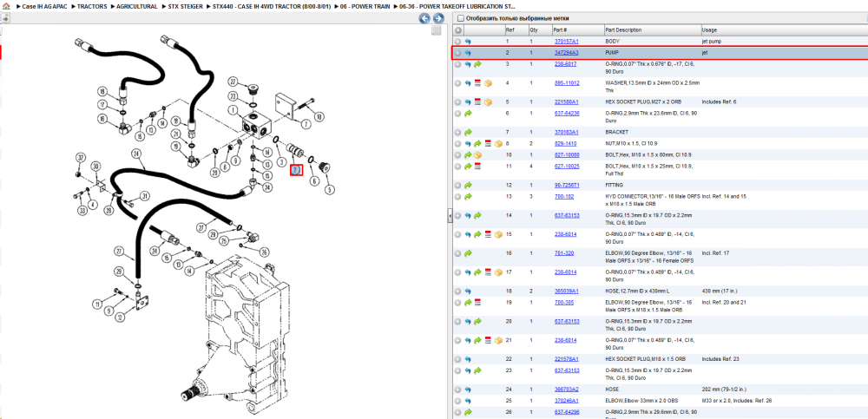Go to the home icon in breadcrumb

5,7
